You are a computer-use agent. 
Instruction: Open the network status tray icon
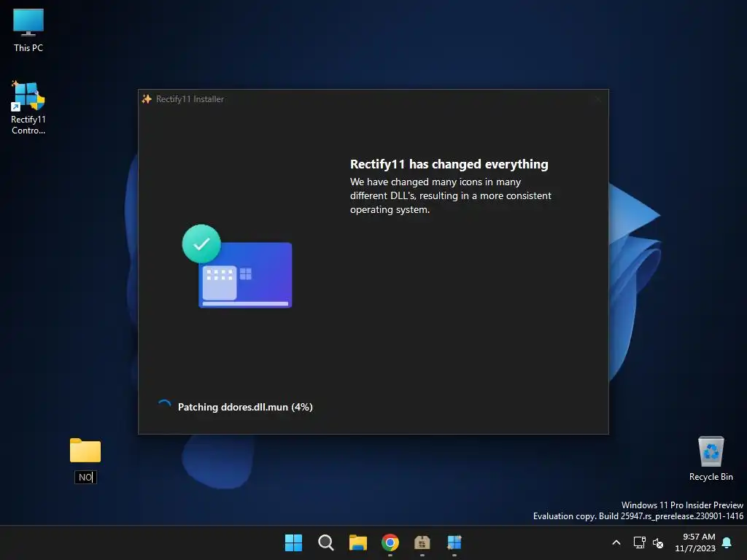(x=639, y=542)
